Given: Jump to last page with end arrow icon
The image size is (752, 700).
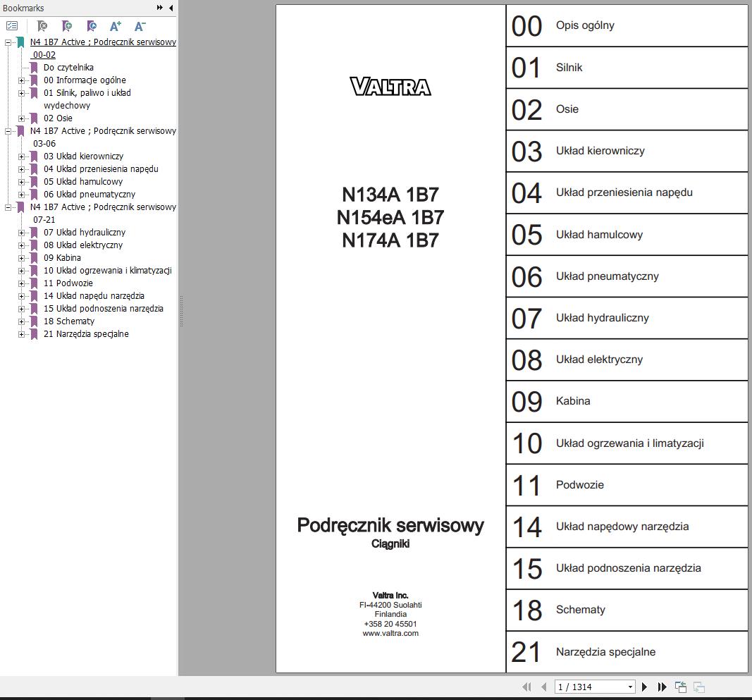Looking at the screenshot, I should (661, 686).
